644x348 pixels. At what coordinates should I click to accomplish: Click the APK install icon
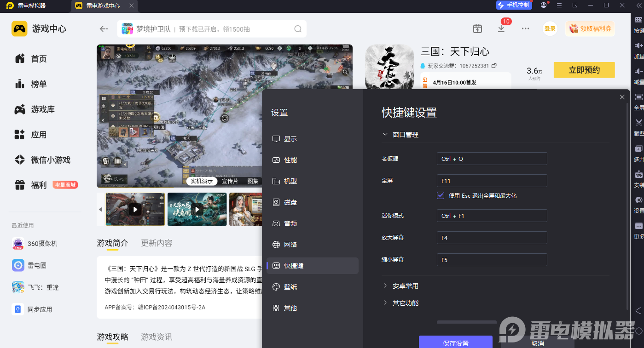[638, 175]
